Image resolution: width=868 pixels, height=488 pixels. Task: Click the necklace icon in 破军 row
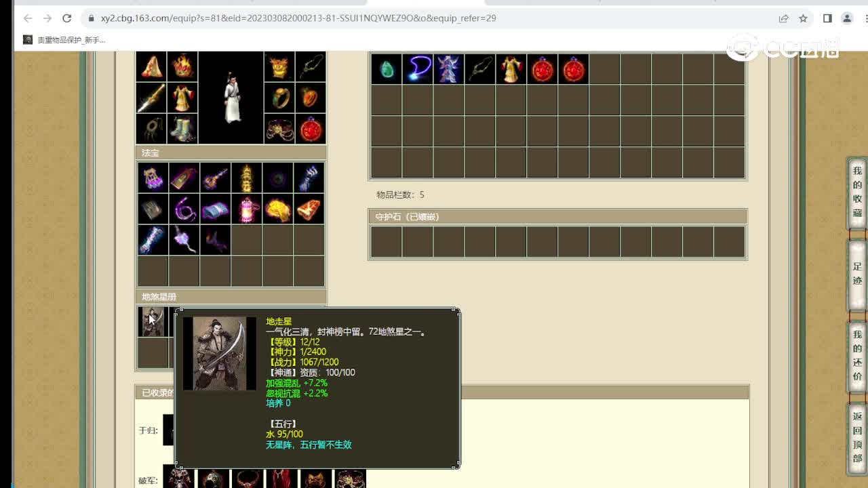pyautogui.click(x=248, y=479)
